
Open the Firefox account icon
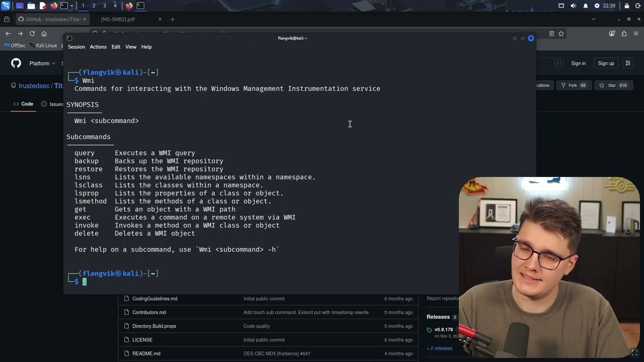(x=612, y=34)
